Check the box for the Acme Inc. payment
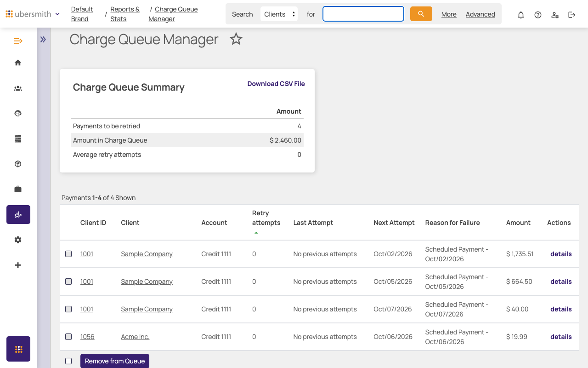 68,337
